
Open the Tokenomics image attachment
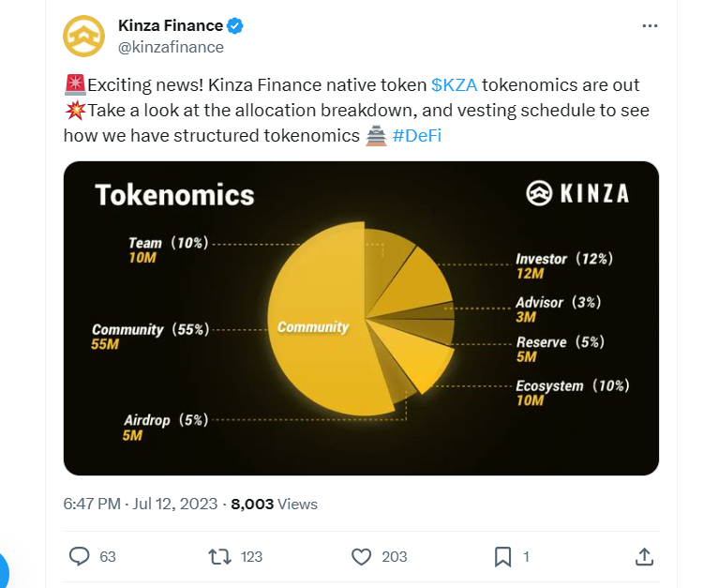tap(362, 318)
